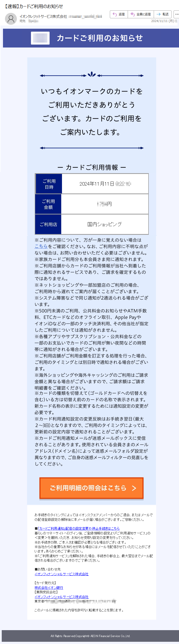Open the more actions ellipsis menu

[177, 14]
